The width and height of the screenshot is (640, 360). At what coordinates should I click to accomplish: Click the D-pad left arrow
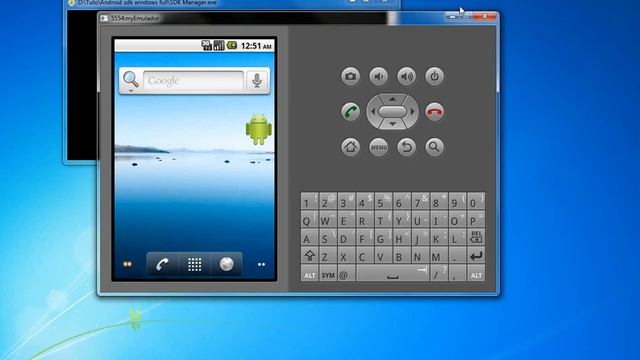pyautogui.click(x=373, y=111)
